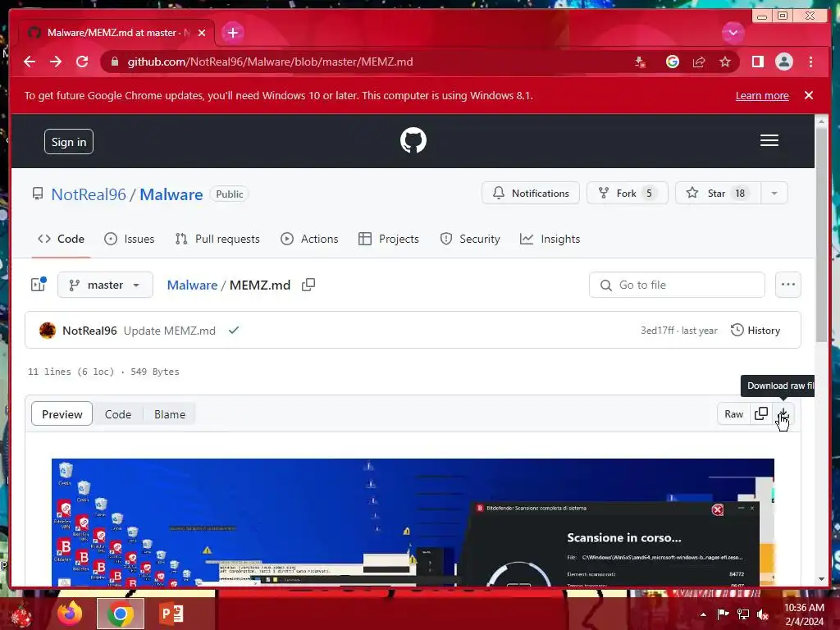Image resolution: width=840 pixels, height=630 pixels.
Task: Click the Google icon in address bar
Action: pyautogui.click(x=673, y=62)
